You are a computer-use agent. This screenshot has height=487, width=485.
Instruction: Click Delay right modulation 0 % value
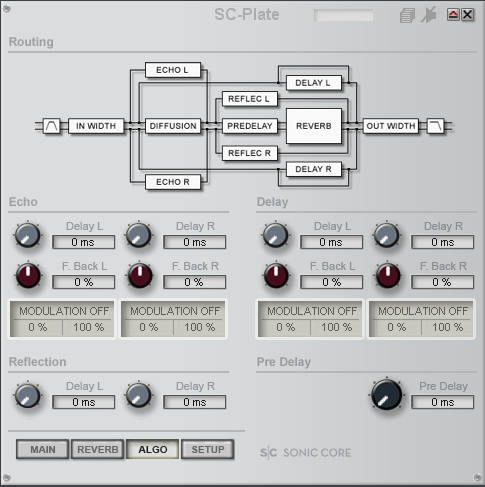[x=396, y=327]
